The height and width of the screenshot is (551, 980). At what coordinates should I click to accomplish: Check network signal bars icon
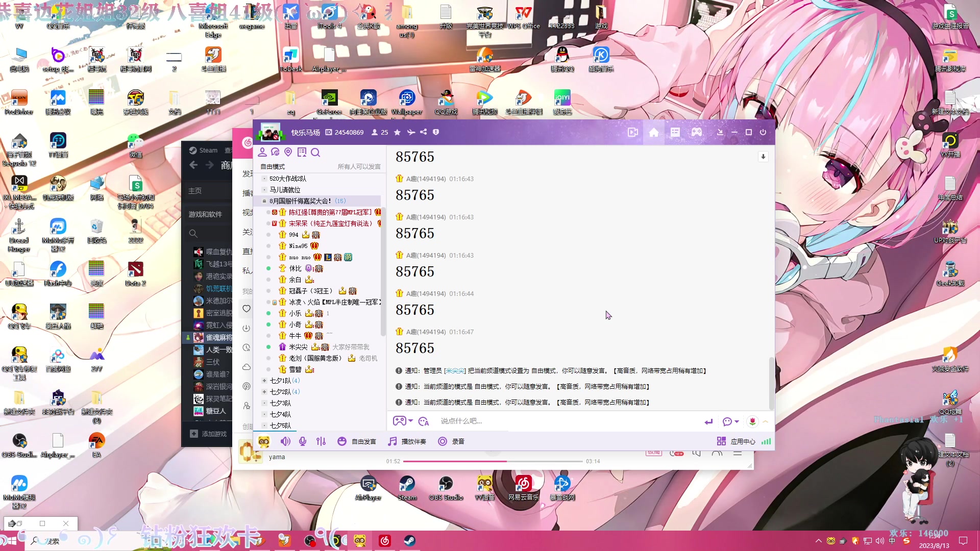click(x=766, y=441)
